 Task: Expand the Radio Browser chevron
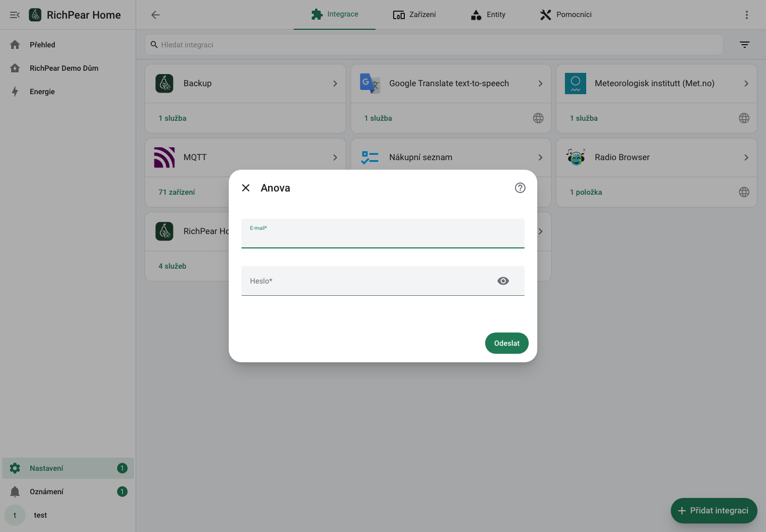(746, 157)
